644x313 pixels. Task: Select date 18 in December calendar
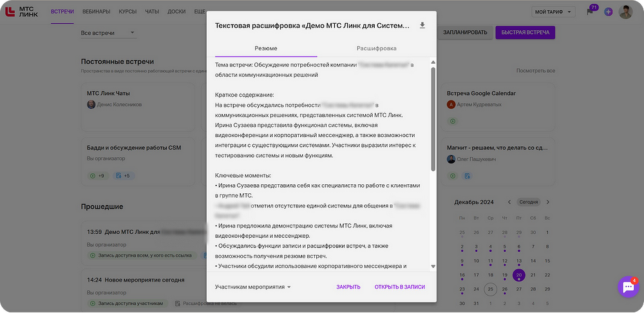coord(490,275)
